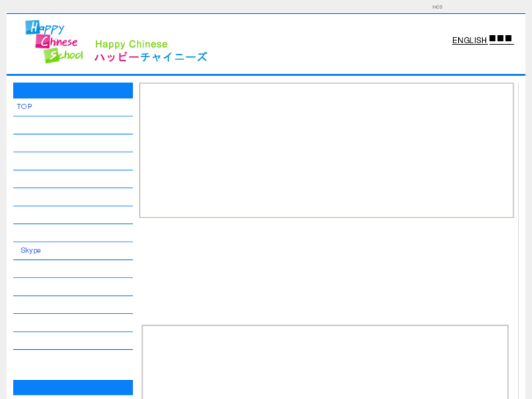
Task: Click the small HCS text at top
Action: tap(438, 7)
